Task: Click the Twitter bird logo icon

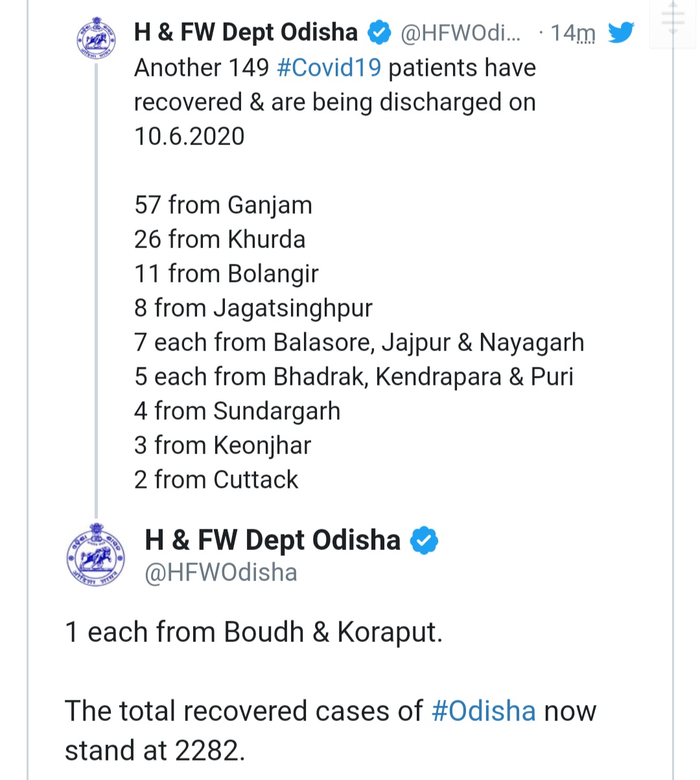Action: (x=620, y=32)
